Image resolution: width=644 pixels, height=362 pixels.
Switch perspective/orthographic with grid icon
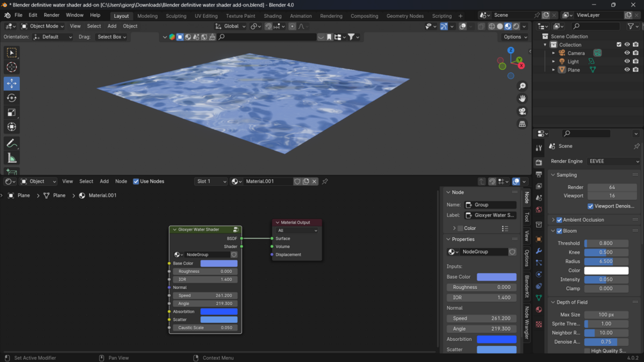[x=522, y=124]
